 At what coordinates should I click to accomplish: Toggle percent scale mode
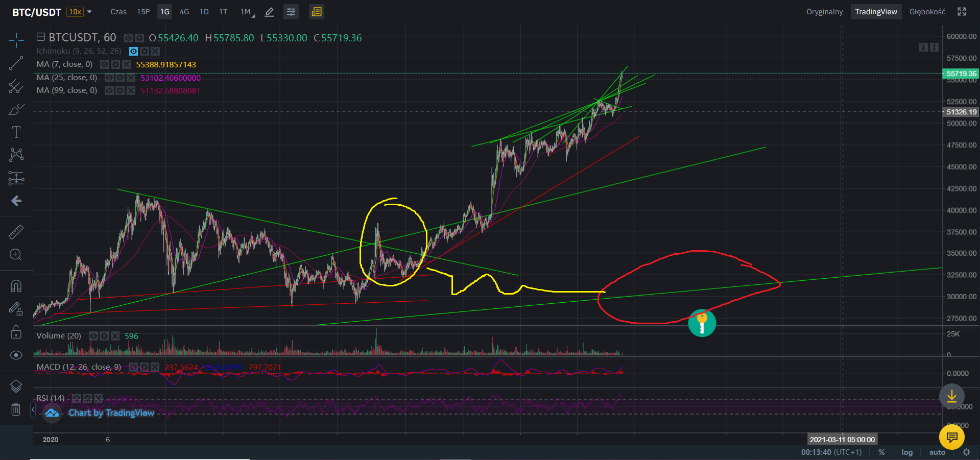click(881, 452)
